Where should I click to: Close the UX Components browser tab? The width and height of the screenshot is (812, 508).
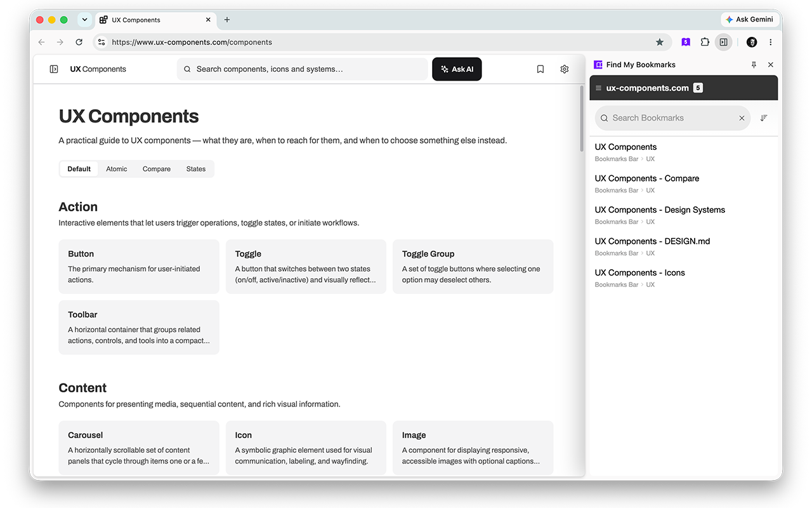pyautogui.click(x=208, y=20)
